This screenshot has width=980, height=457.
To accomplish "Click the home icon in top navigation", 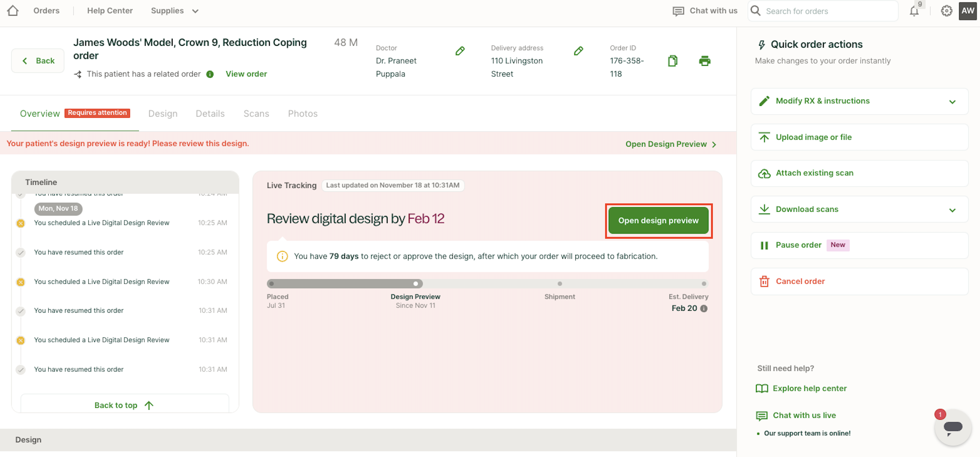I will pos(13,11).
